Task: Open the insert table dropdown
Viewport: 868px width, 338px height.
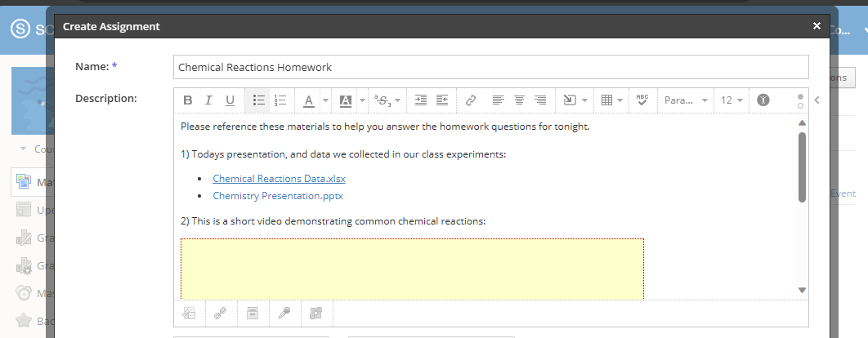Action: click(x=611, y=100)
